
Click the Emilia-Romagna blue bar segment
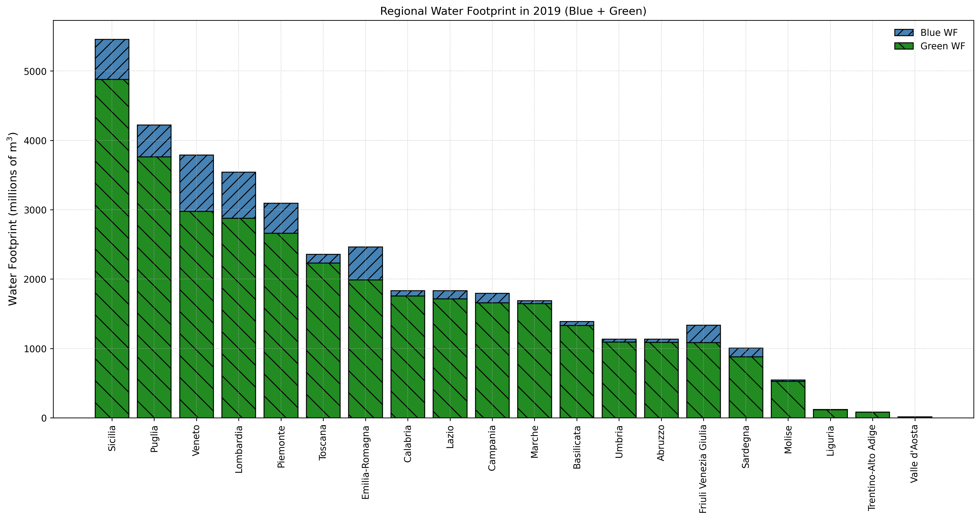tap(365, 263)
